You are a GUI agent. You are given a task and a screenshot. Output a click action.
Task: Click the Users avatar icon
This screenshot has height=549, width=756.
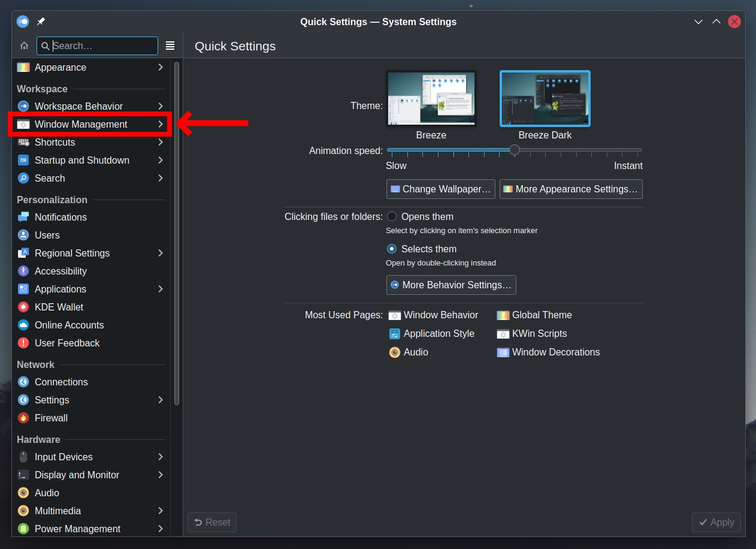click(23, 235)
